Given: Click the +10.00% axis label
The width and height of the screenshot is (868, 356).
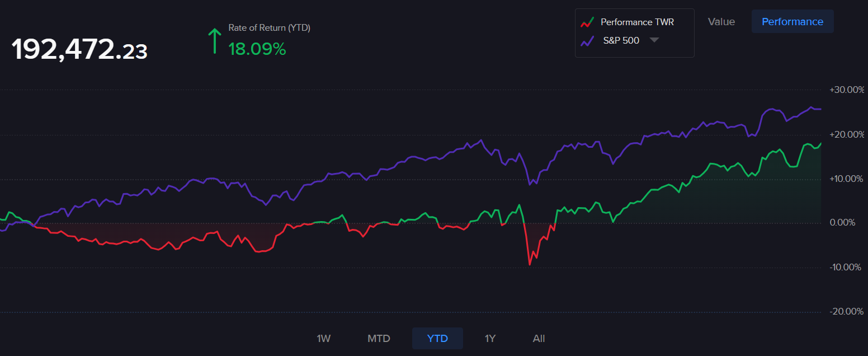Looking at the screenshot, I should (847, 179).
